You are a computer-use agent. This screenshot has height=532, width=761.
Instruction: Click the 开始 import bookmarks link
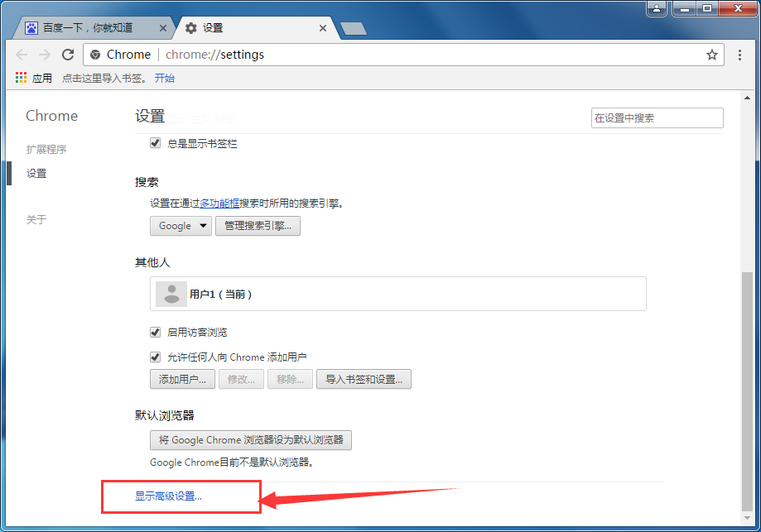click(165, 78)
